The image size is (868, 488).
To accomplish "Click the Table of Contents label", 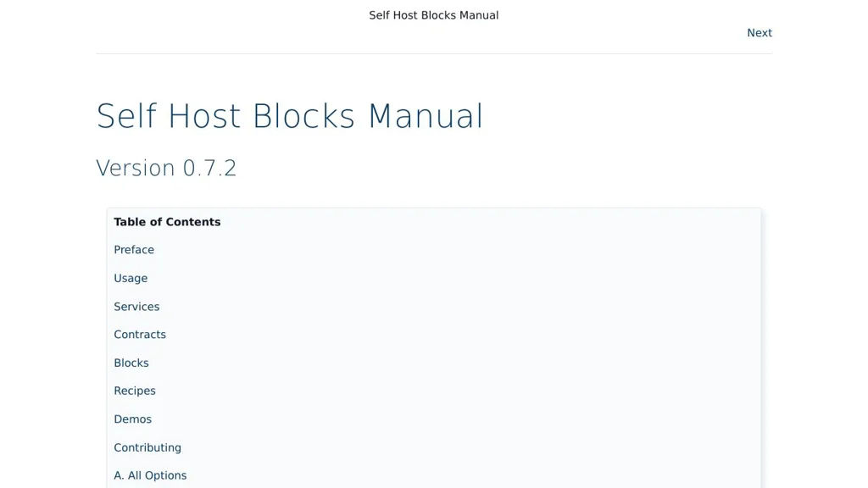I will tap(167, 222).
